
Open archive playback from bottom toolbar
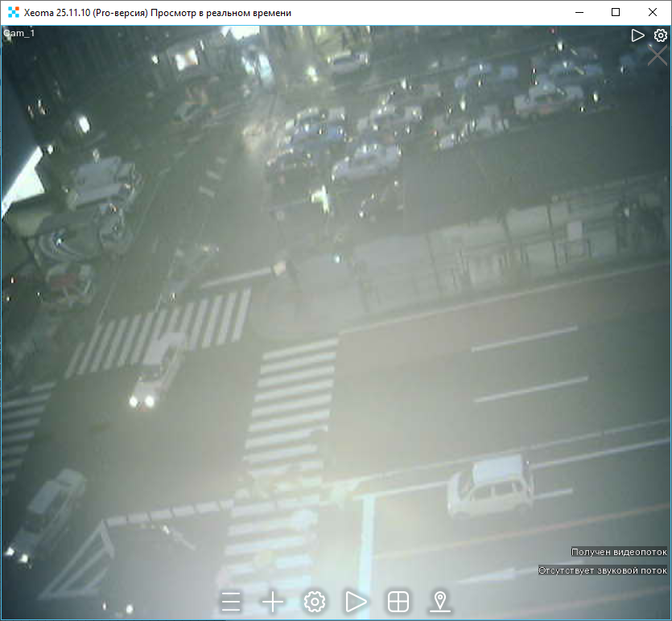tap(356, 601)
